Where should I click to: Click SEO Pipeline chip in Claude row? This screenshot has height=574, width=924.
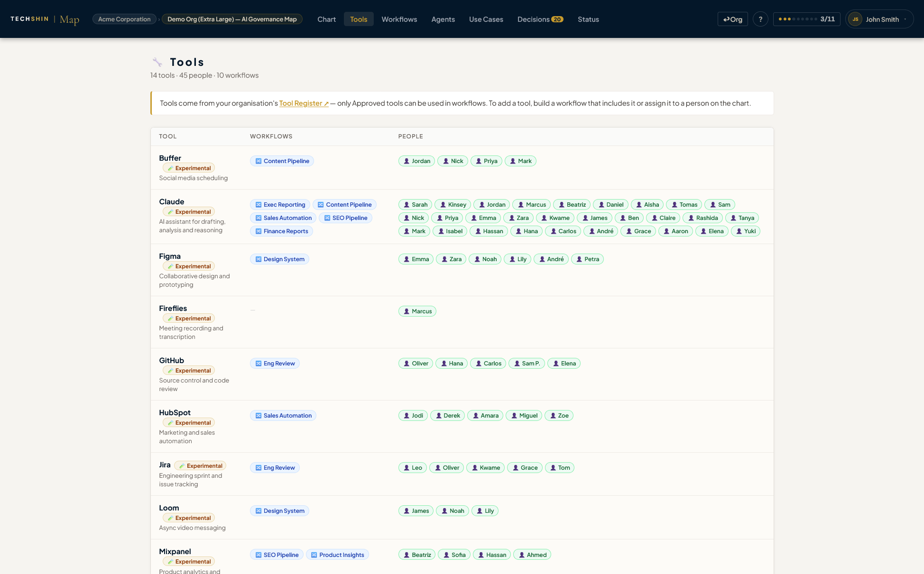345,218
